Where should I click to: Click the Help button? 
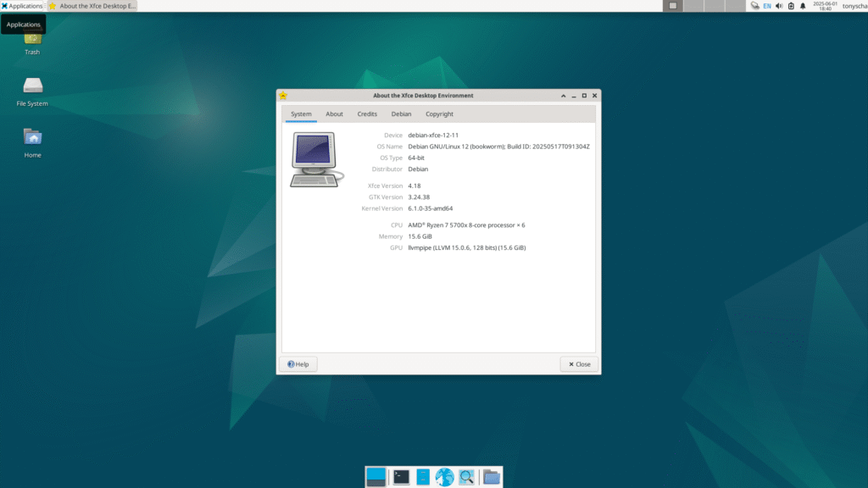click(298, 364)
